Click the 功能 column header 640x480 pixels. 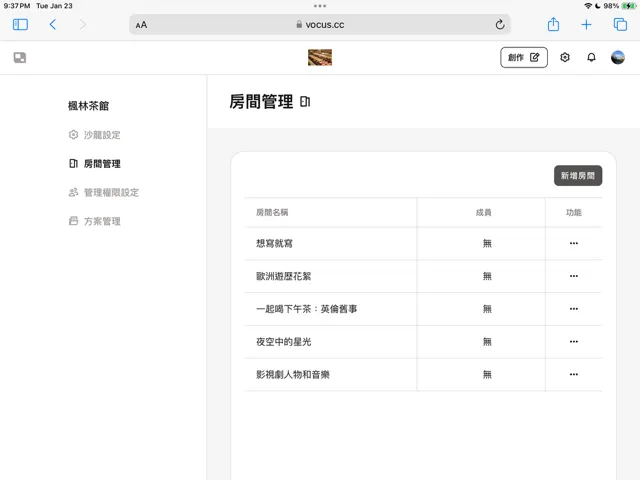573,213
